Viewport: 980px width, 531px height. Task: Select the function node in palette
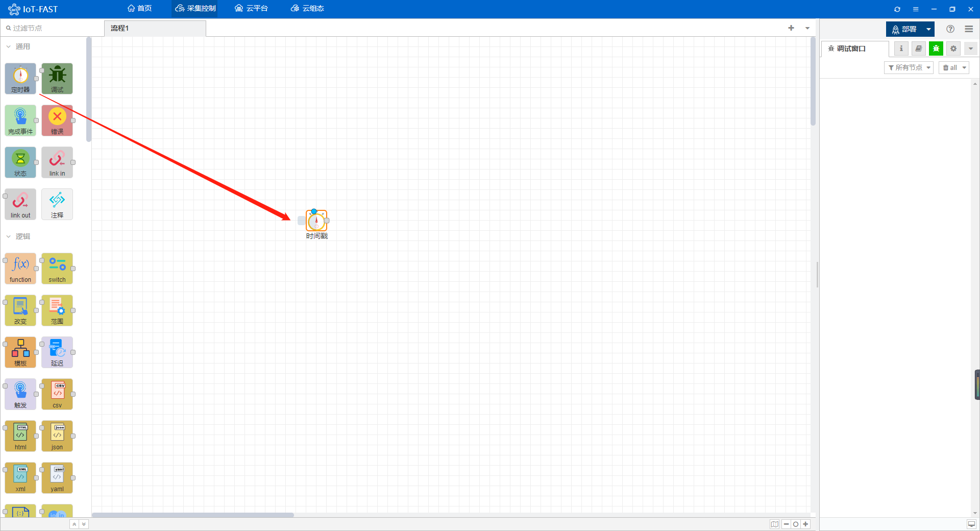point(20,269)
